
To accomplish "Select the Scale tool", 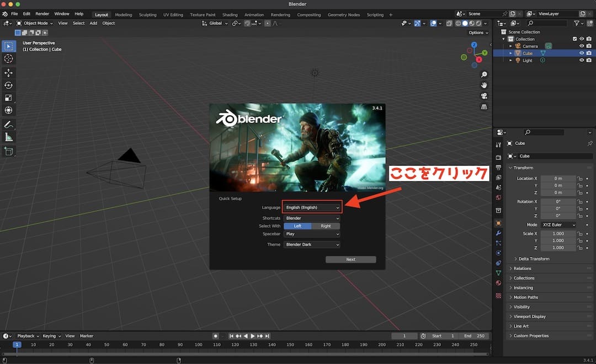I will tap(8, 98).
